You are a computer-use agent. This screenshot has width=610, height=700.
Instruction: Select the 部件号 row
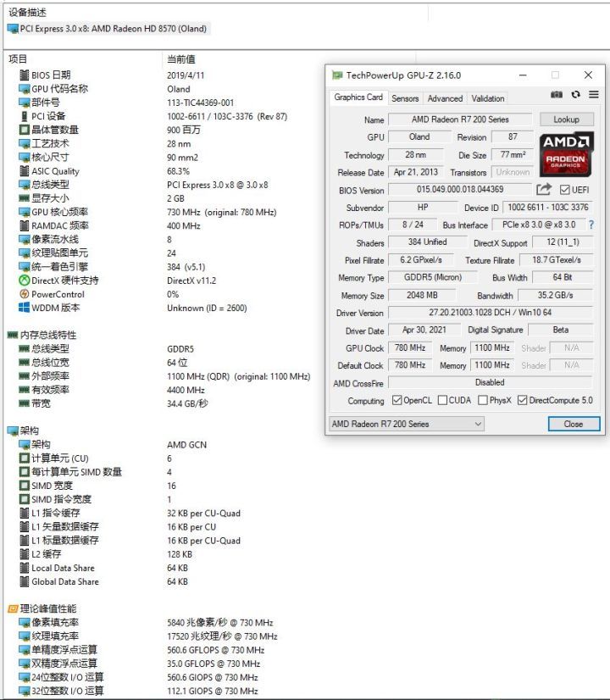(46, 103)
